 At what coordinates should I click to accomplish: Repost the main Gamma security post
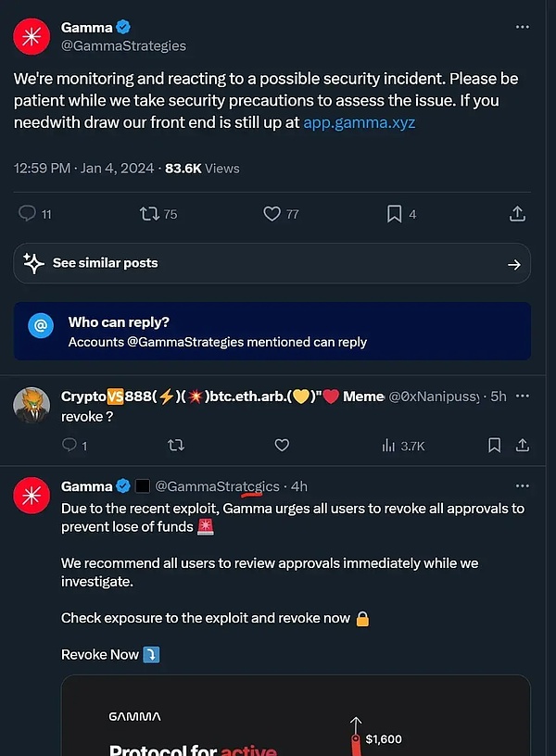[149, 214]
